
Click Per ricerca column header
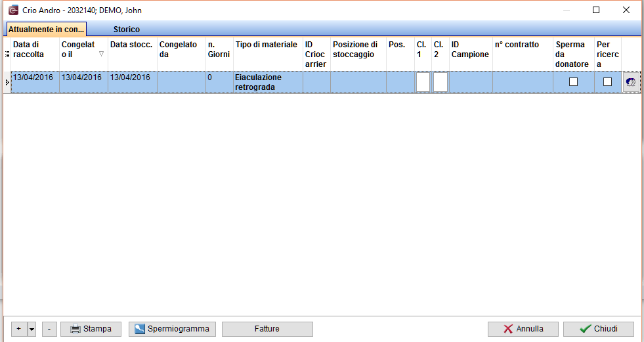pos(608,54)
